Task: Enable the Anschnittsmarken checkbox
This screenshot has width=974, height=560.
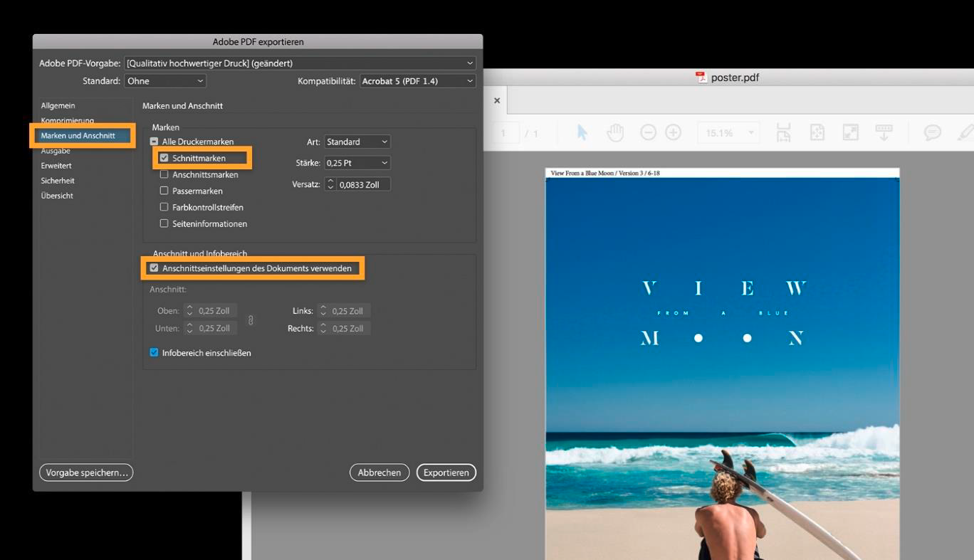Action: pos(164,174)
